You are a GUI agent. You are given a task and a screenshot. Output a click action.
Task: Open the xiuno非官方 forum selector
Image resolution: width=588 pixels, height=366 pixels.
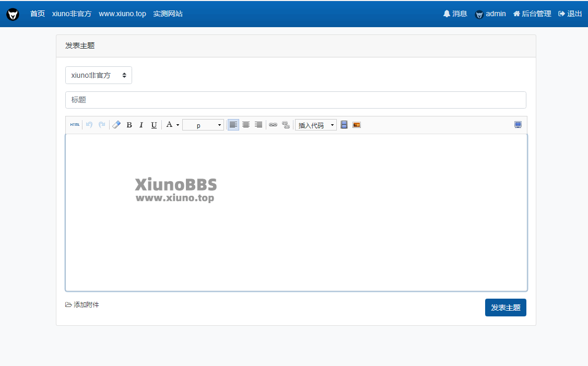(x=99, y=75)
